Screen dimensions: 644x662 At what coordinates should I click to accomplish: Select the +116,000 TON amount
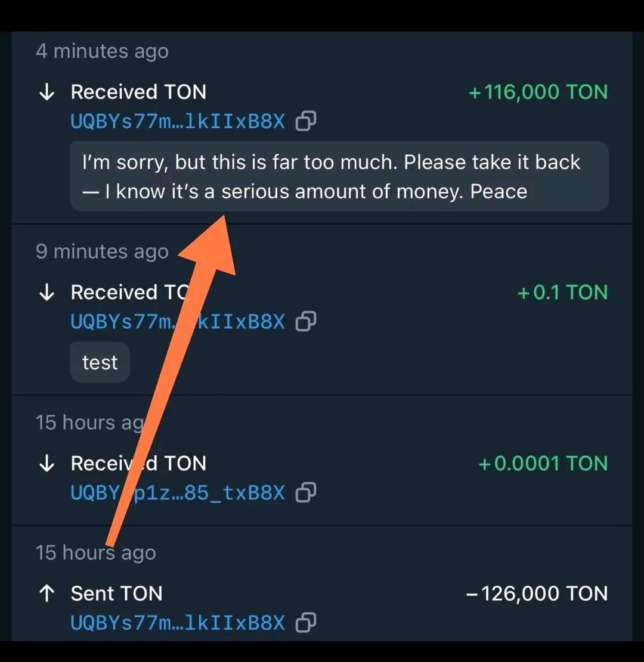tap(538, 92)
